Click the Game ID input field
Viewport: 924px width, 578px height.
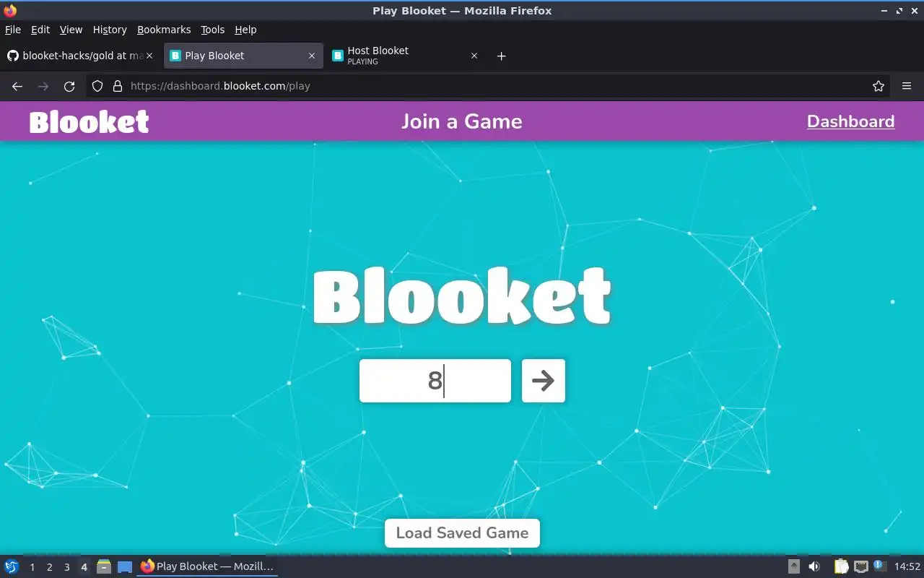(435, 381)
